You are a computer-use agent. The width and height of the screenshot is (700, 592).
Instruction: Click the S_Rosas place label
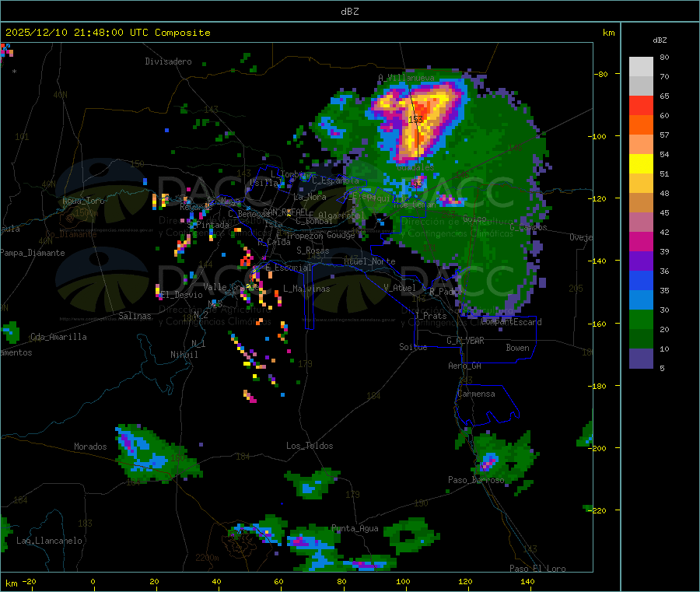tap(313, 250)
